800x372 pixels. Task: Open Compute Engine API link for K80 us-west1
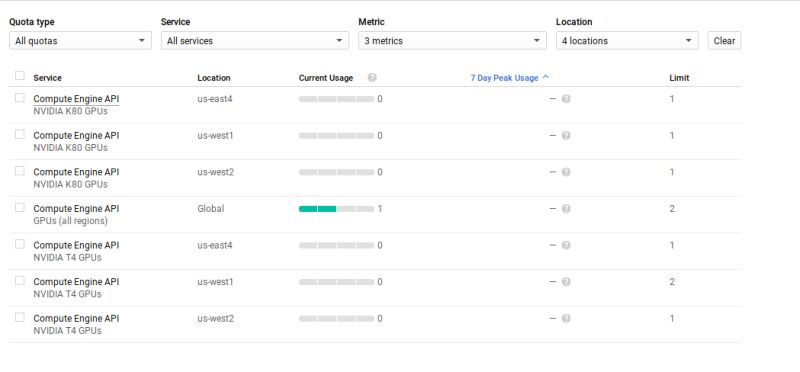tap(76, 136)
